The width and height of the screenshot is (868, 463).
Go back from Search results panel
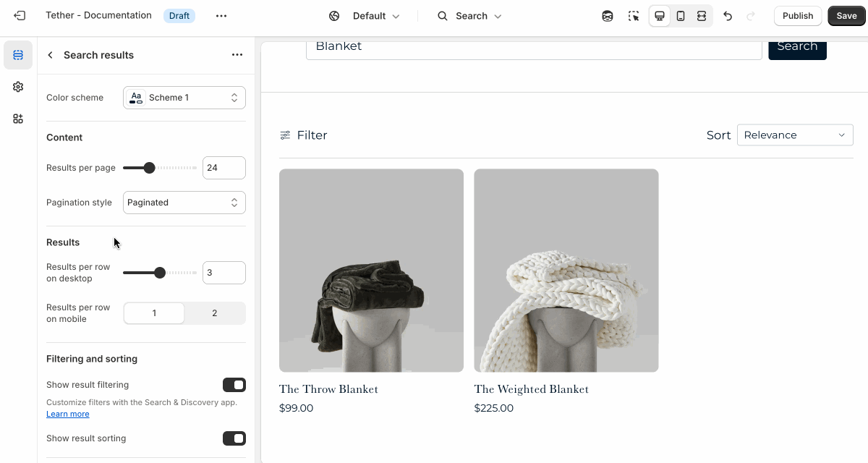[50, 55]
